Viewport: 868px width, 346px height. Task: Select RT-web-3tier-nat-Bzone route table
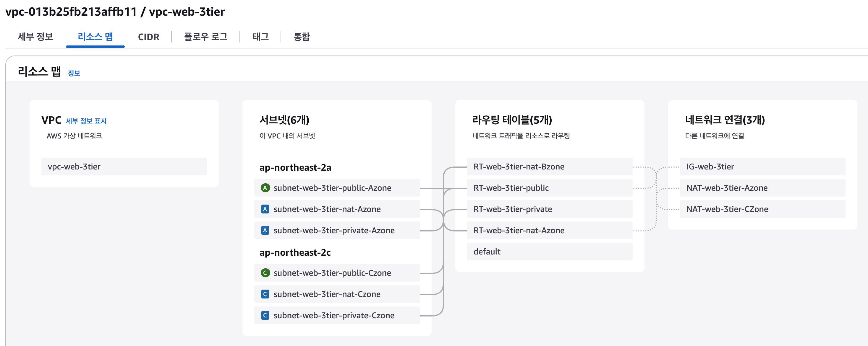coord(549,167)
